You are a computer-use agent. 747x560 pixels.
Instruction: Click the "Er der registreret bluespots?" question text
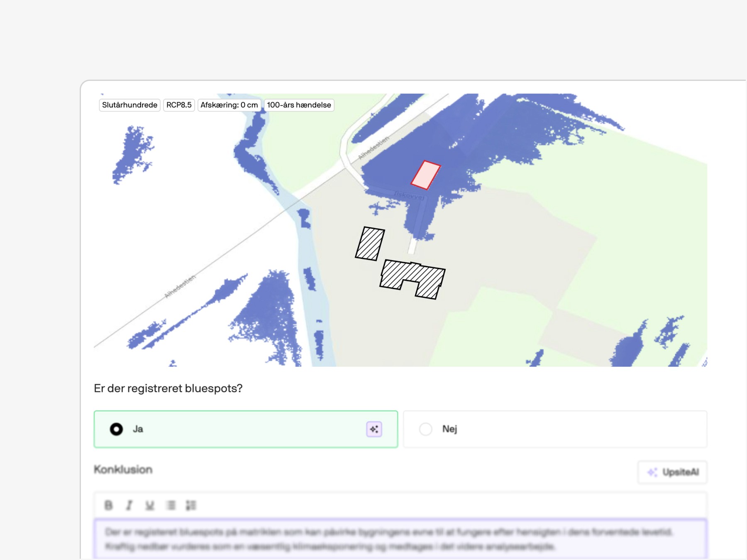(x=168, y=388)
